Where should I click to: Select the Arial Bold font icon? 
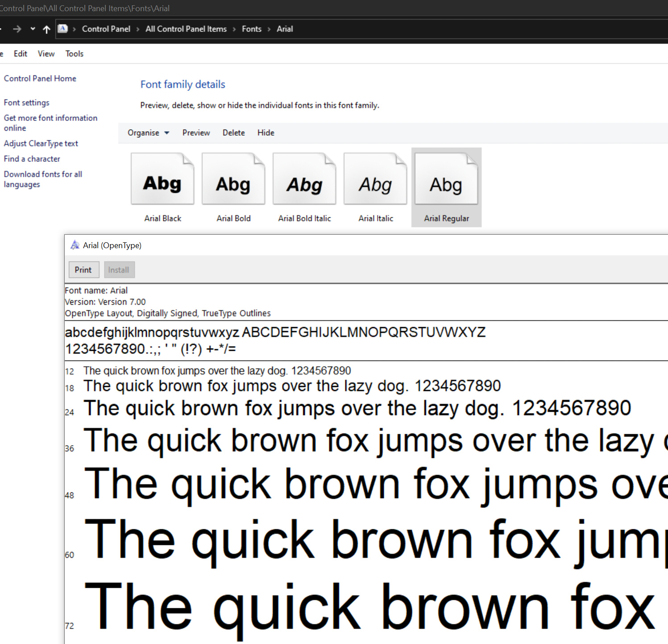click(x=233, y=179)
